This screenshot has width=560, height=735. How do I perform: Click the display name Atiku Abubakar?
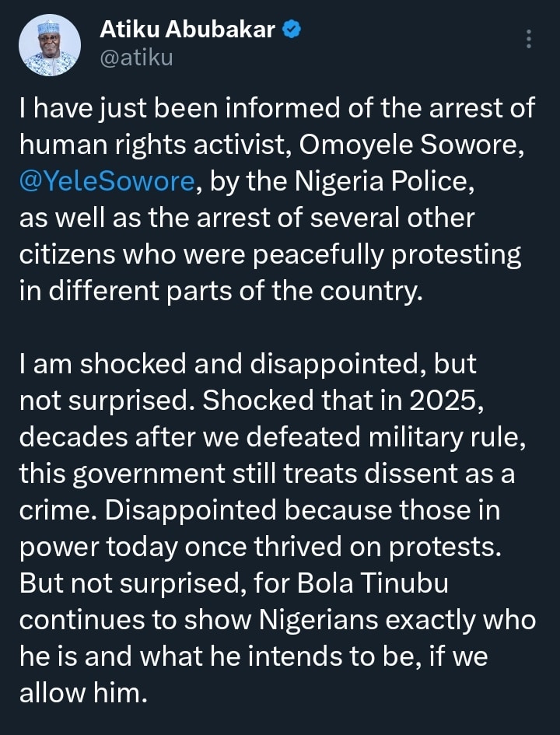pyautogui.click(x=187, y=30)
